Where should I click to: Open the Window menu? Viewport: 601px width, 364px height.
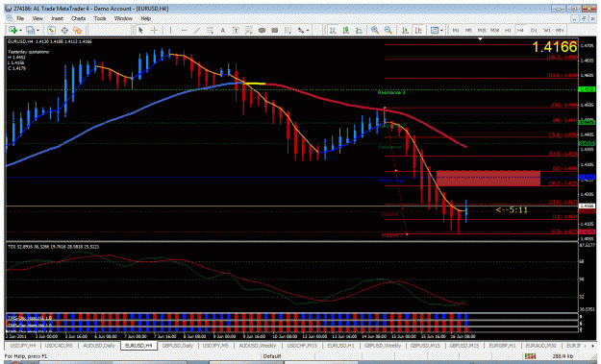point(123,18)
